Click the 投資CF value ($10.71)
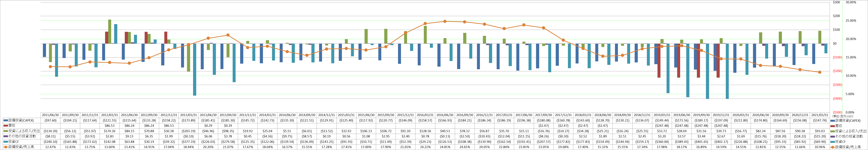The image size is (868, 150). tap(366, 142)
